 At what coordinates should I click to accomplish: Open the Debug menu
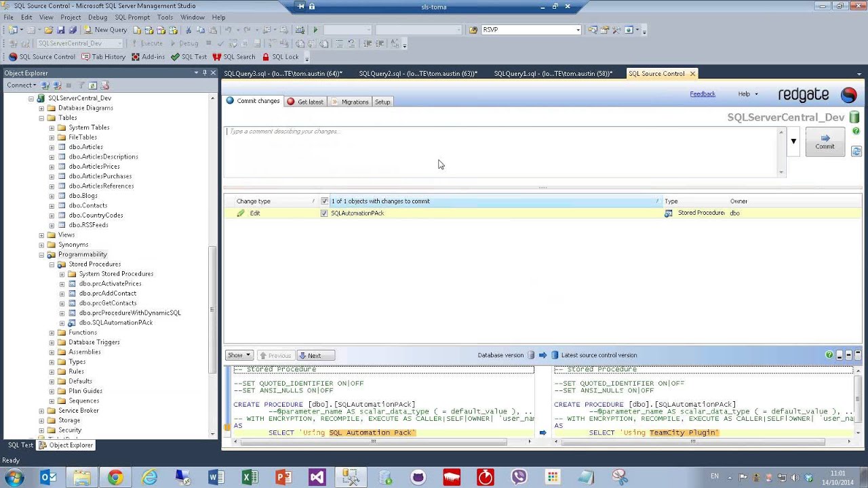[98, 17]
